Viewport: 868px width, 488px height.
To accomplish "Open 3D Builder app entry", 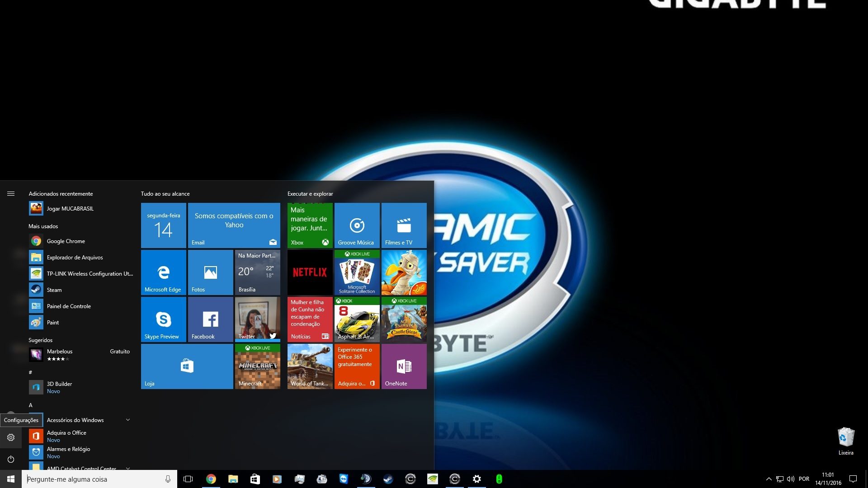I will 81,388.
